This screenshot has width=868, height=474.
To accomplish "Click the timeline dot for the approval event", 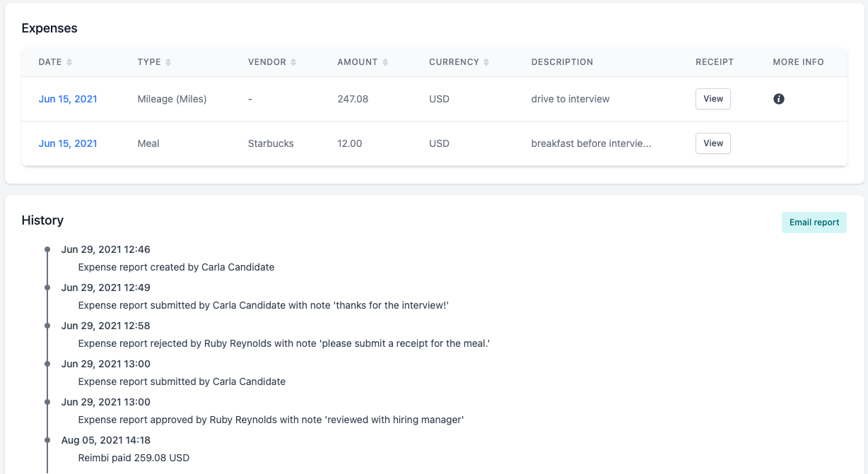I will click(47, 402).
